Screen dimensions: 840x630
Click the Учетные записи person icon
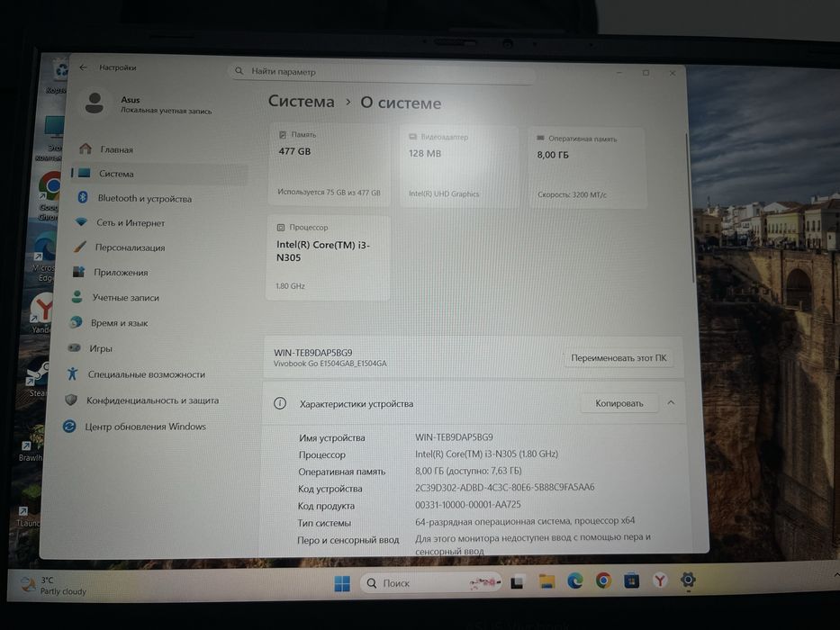pyautogui.click(x=77, y=297)
